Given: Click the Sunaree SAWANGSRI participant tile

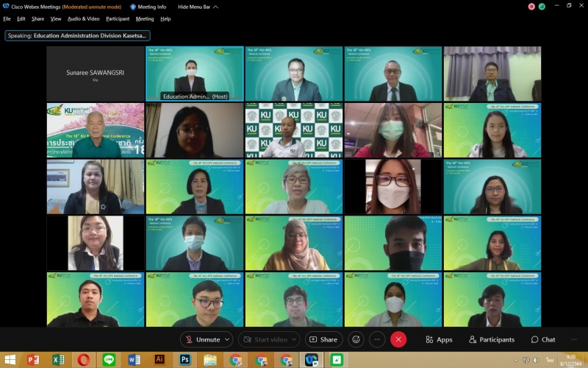Looking at the screenshot, I should pyautogui.click(x=96, y=74).
